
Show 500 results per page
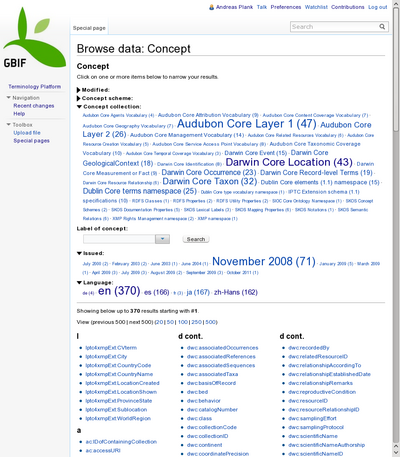(x=210, y=322)
